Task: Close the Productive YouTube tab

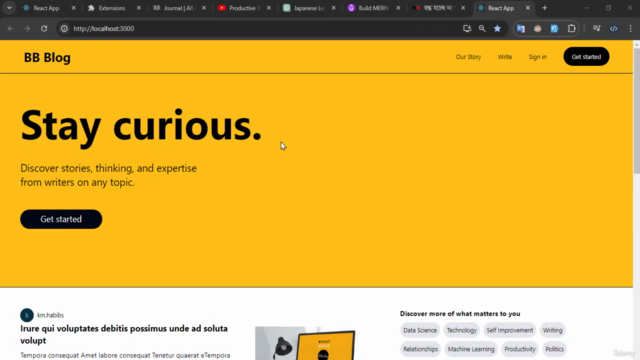Action: tap(269, 8)
